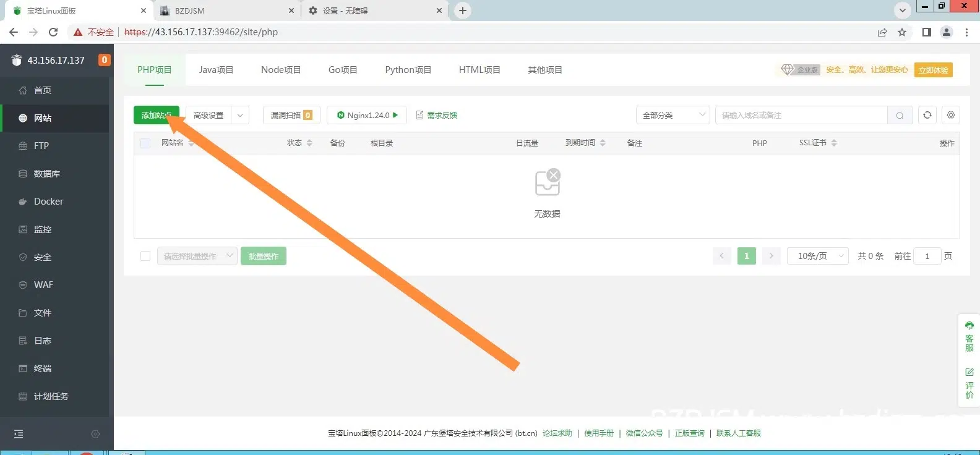Click the green 添加站点 button
Screen dimensions: 980x455
[157, 116]
